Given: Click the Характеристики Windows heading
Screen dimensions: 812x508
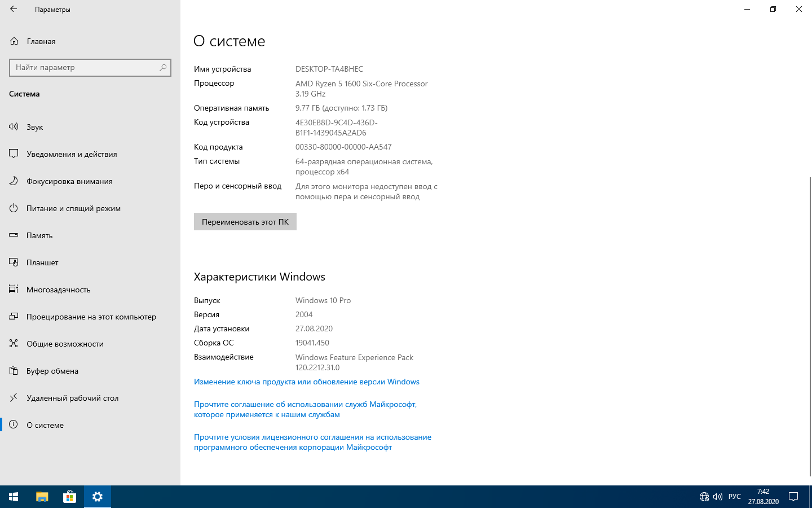Looking at the screenshot, I should pos(259,277).
